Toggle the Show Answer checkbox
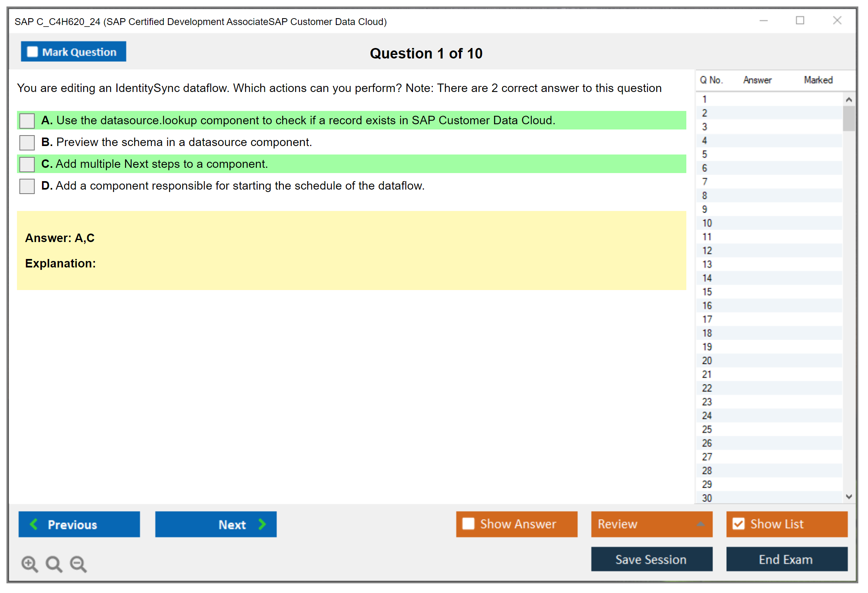868x593 pixels. coord(468,524)
